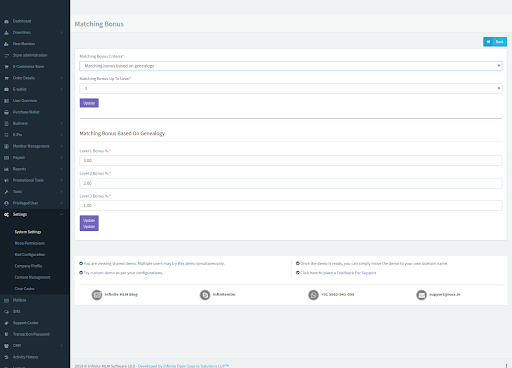Click the Back button
512x368 pixels.
495,42
